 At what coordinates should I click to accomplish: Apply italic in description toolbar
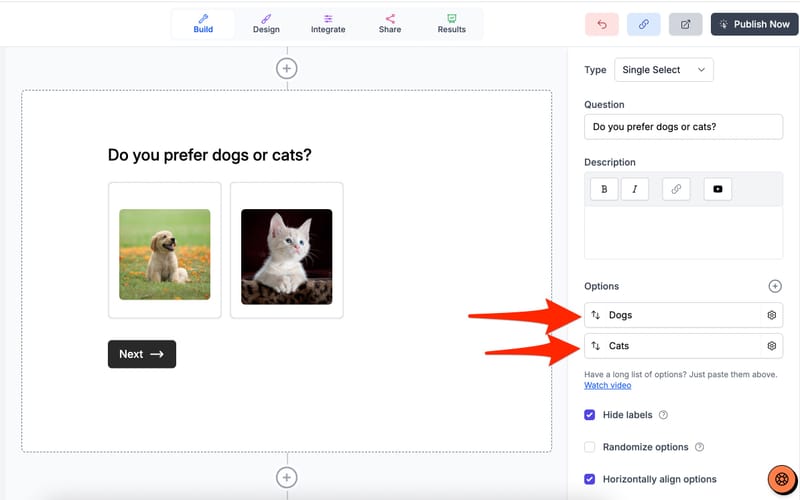[635, 189]
